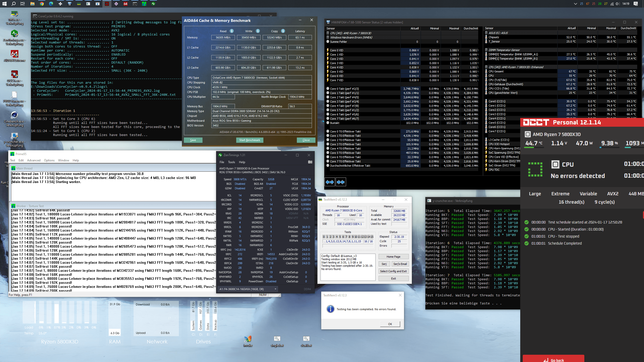Screen dimensions: 644x362
Task: Click OK in the TestMem5 completion dialog
Action: pyautogui.click(x=390, y=324)
